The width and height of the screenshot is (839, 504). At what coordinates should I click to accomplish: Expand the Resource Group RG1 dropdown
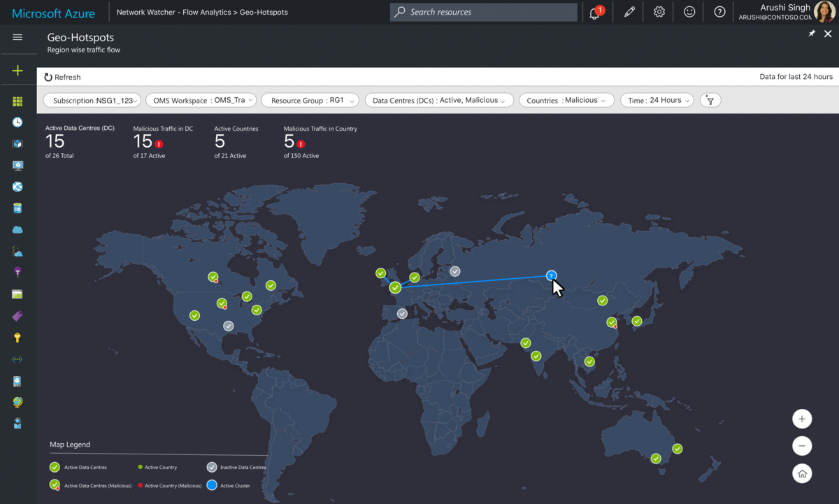(x=310, y=101)
